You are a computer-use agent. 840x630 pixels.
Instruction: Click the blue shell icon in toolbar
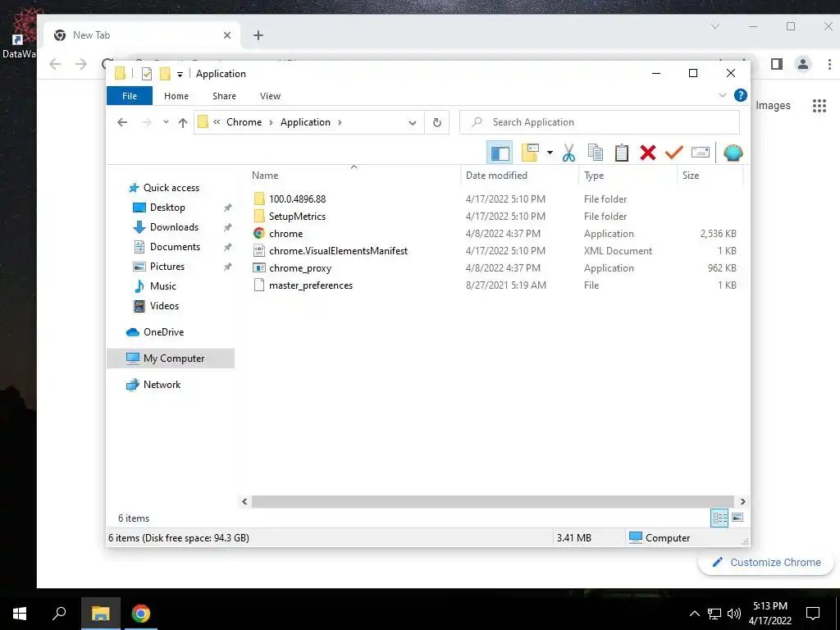733,153
